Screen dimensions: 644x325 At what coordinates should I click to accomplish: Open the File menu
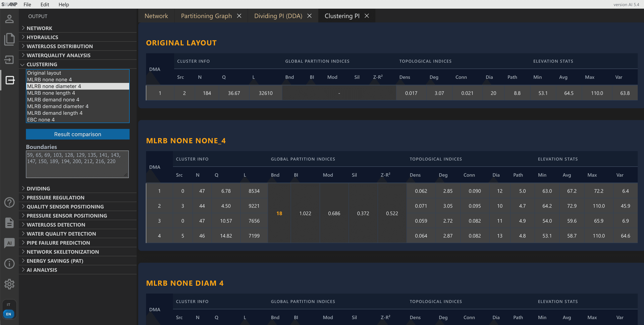coord(27,4)
